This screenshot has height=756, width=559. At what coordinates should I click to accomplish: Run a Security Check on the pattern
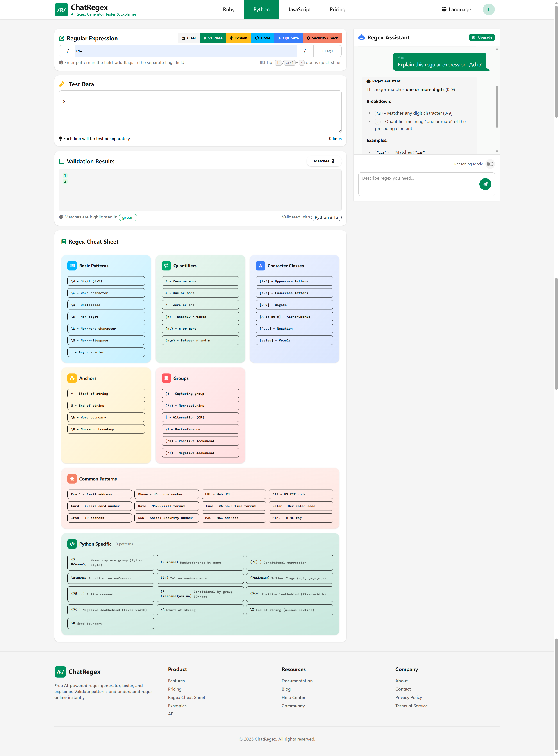pyautogui.click(x=322, y=38)
